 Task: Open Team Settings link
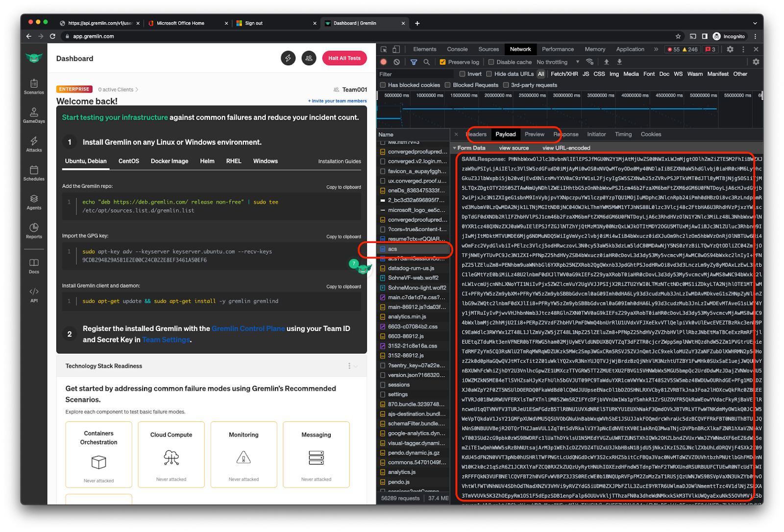click(x=166, y=339)
